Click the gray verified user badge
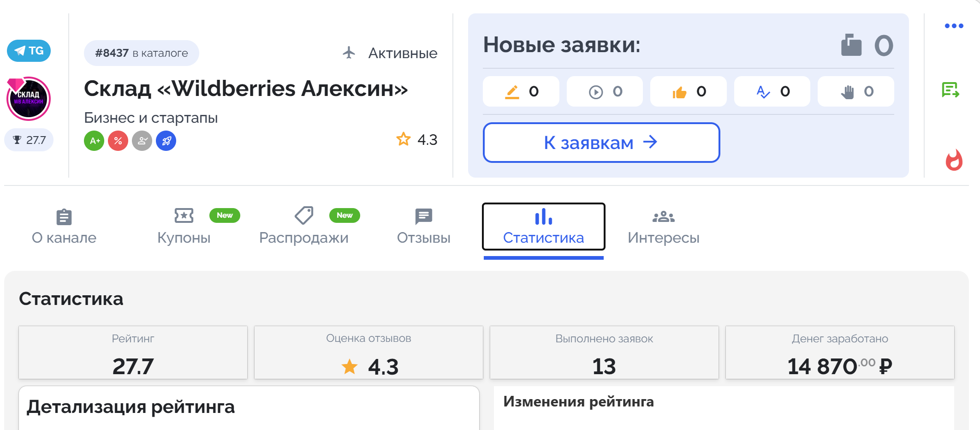The image size is (980, 430). pyautogui.click(x=142, y=141)
